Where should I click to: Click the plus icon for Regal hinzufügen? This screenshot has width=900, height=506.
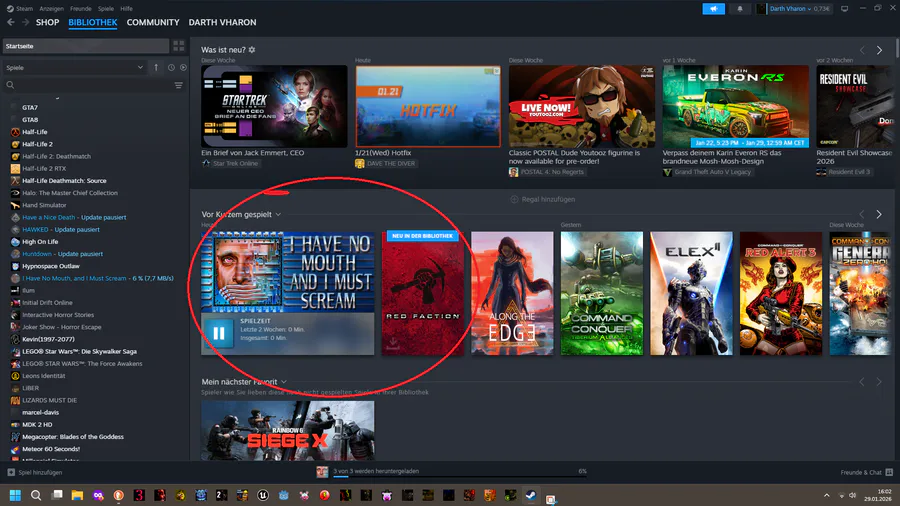(514, 199)
